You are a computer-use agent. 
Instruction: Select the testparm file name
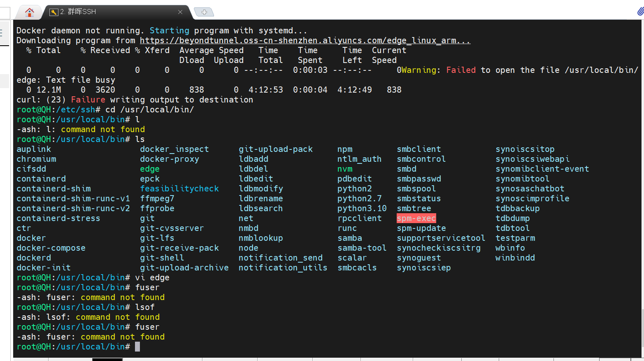tap(515, 238)
